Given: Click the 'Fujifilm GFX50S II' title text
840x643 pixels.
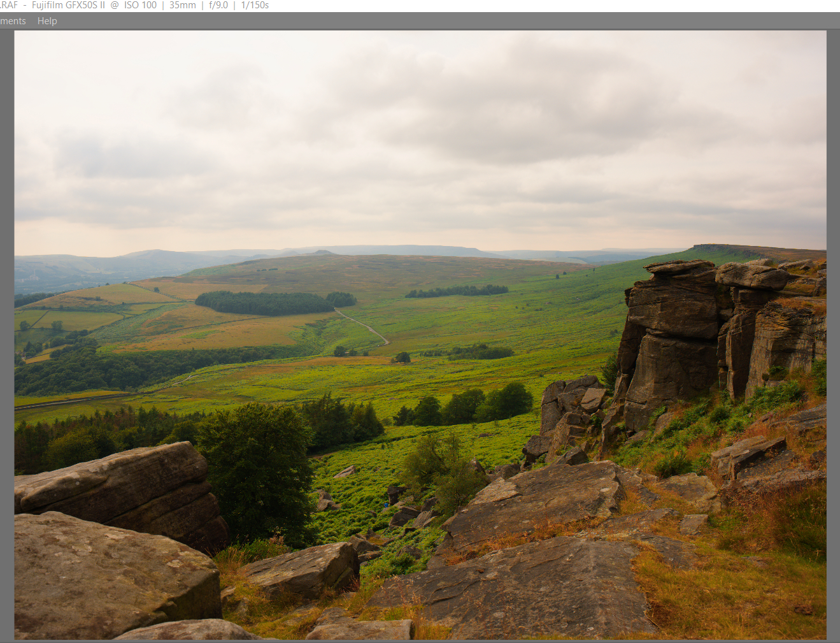Looking at the screenshot, I should (69, 5).
